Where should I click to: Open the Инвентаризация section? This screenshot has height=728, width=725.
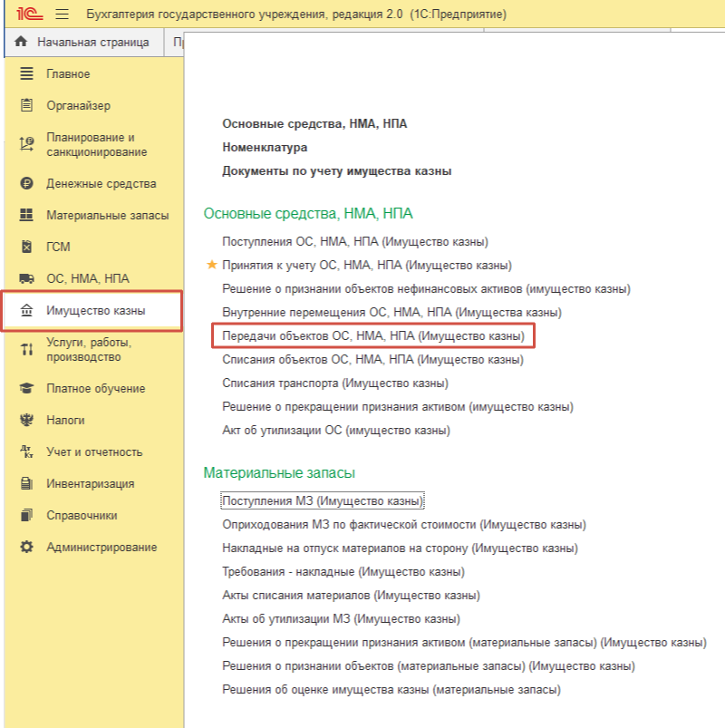coord(90,484)
